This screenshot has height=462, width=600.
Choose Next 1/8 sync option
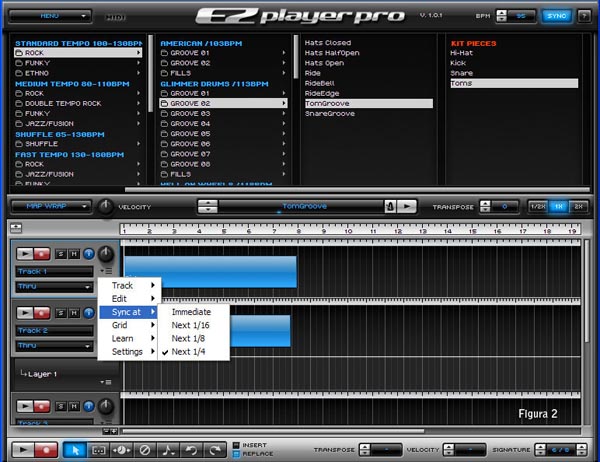click(194, 338)
